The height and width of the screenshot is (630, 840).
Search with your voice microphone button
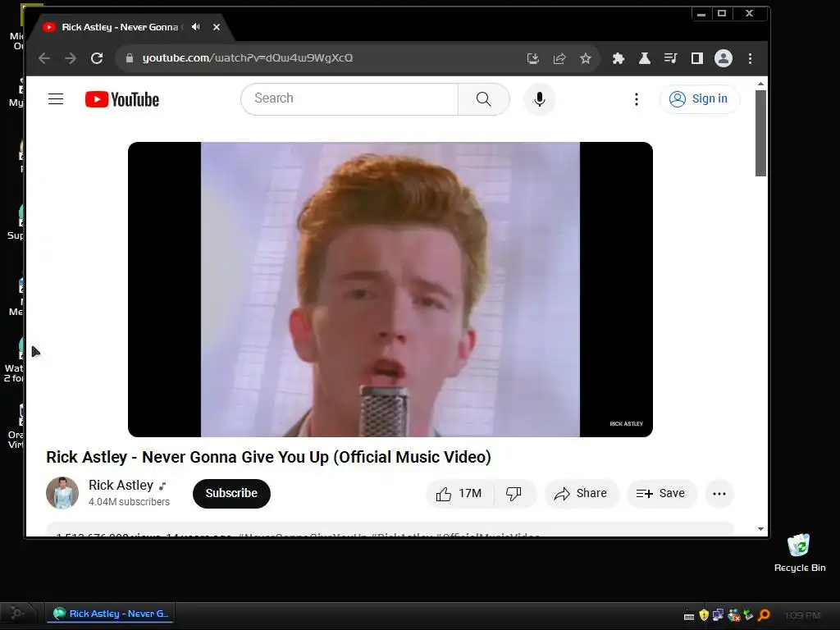click(x=540, y=99)
